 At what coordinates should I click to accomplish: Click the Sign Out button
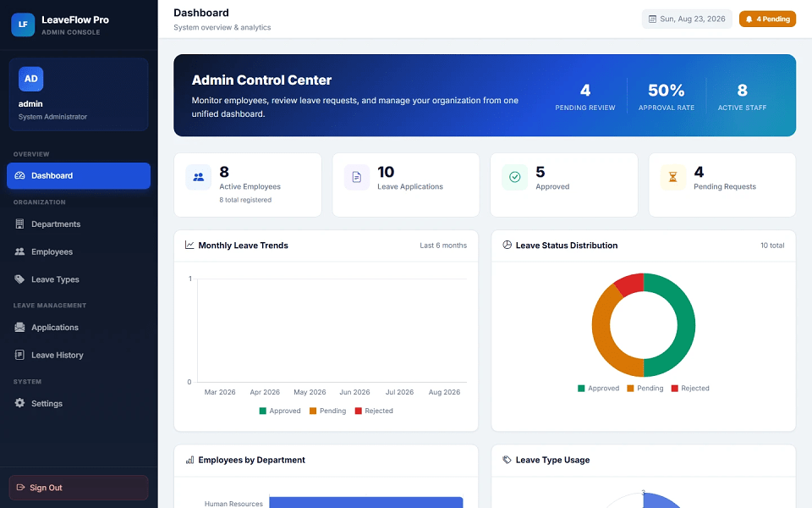coord(79,488)
